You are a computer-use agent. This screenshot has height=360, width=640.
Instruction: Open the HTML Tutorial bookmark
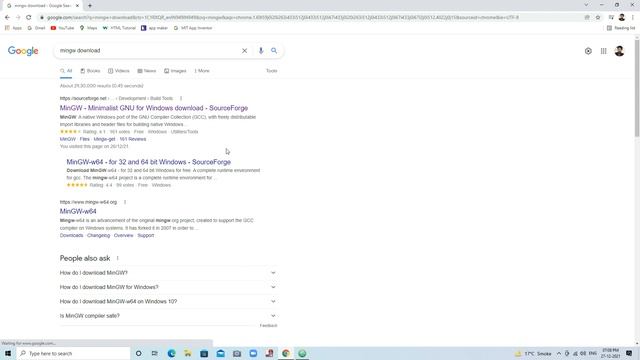(x=119, y=28)
